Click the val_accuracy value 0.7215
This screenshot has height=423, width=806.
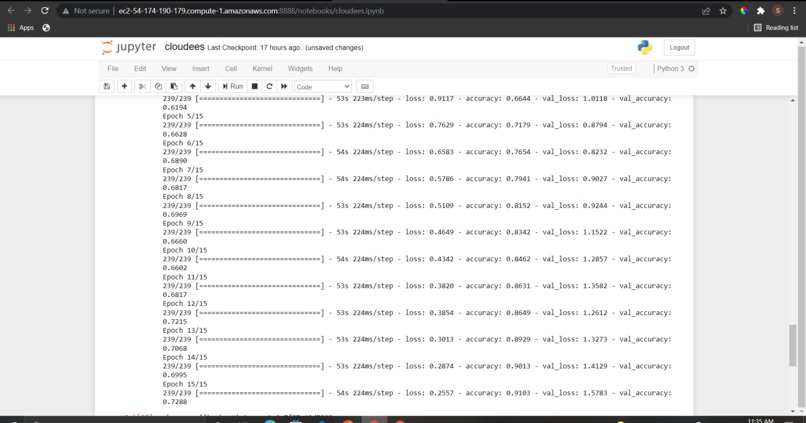point(175,322)
